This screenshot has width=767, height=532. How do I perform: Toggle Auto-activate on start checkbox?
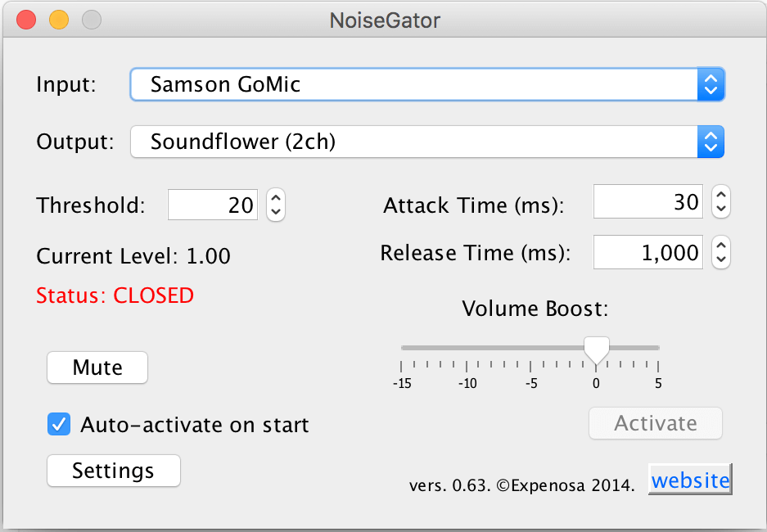(59, 425)
